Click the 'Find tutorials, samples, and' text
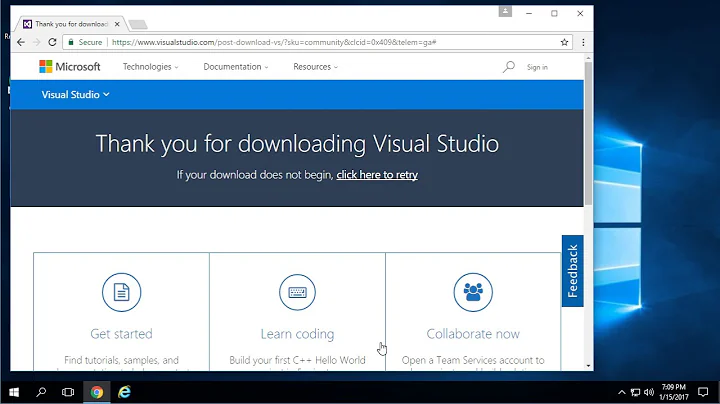 point(121,360)
